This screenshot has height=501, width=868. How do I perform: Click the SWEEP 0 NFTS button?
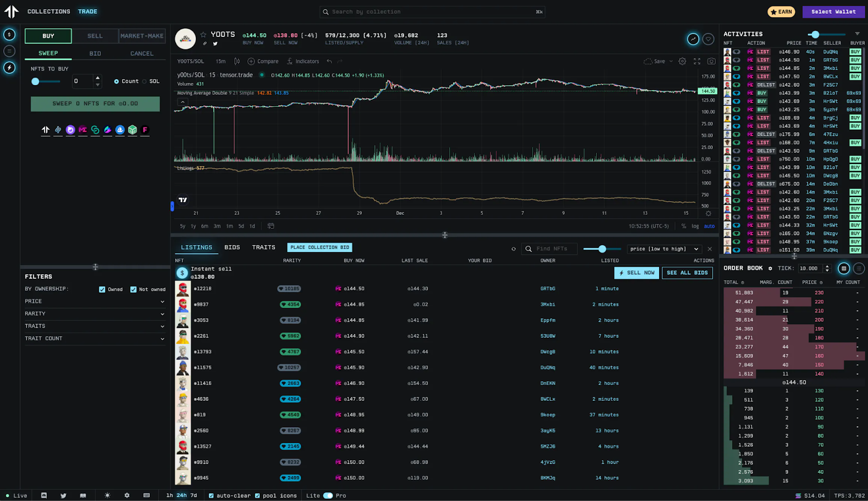tap(95, 104)
